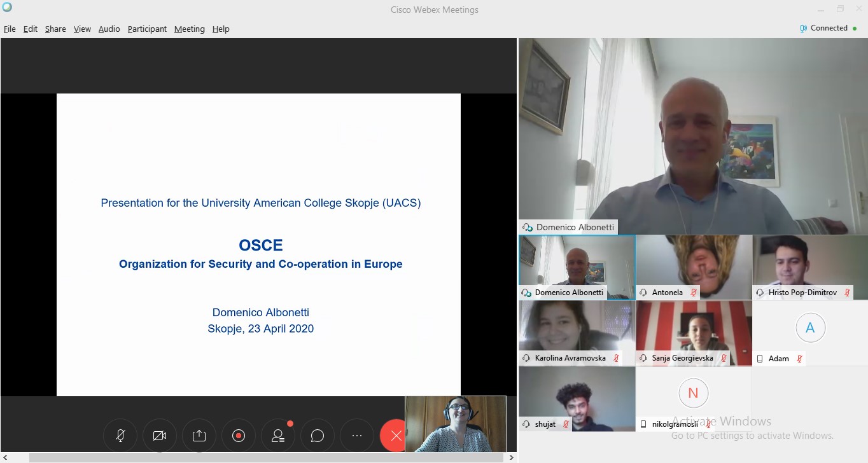The height and width of the screenshot is (463, 868).
Task: Click the right arrow of horizontal scrollbar
Action: click(512, 457)
